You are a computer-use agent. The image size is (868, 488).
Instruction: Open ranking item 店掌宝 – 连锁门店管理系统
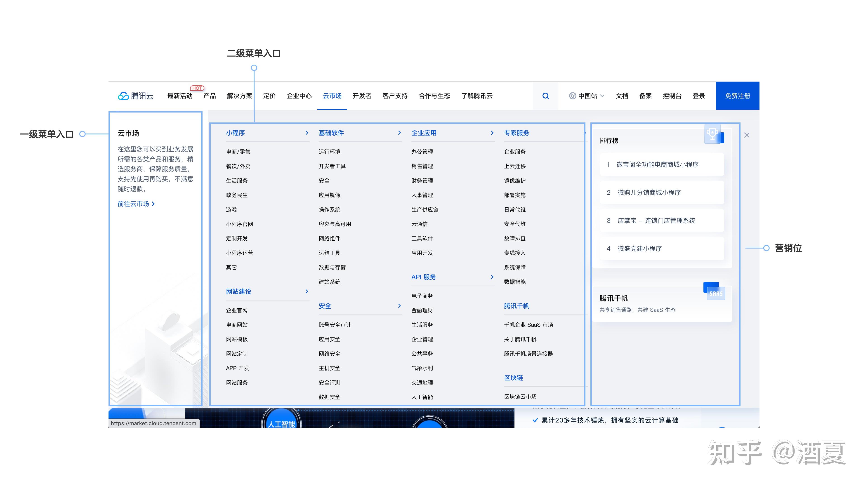coord(662,221)
